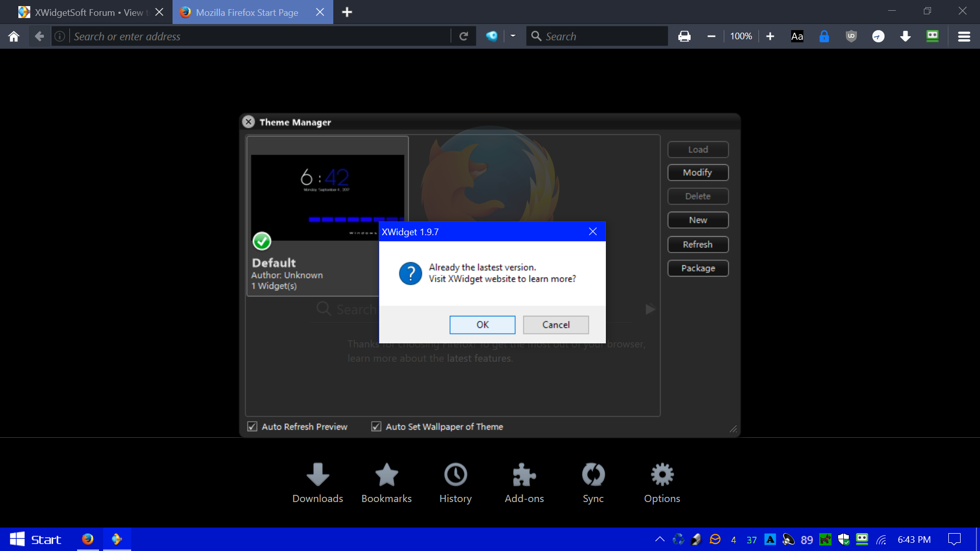Open the Options gear on start page

662,483
